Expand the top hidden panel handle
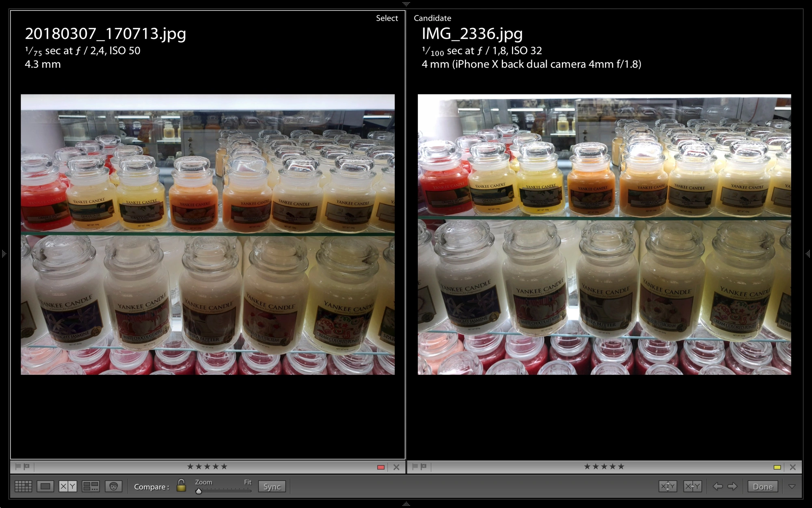812x508 pixels. point(406,3)
